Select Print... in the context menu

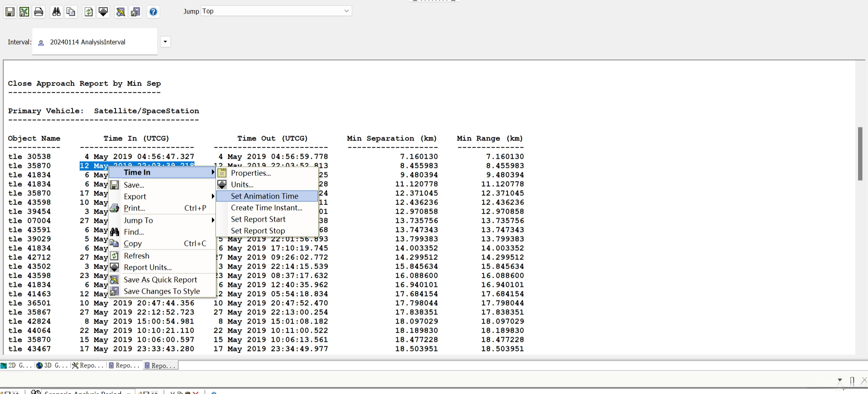pos(162,208)
